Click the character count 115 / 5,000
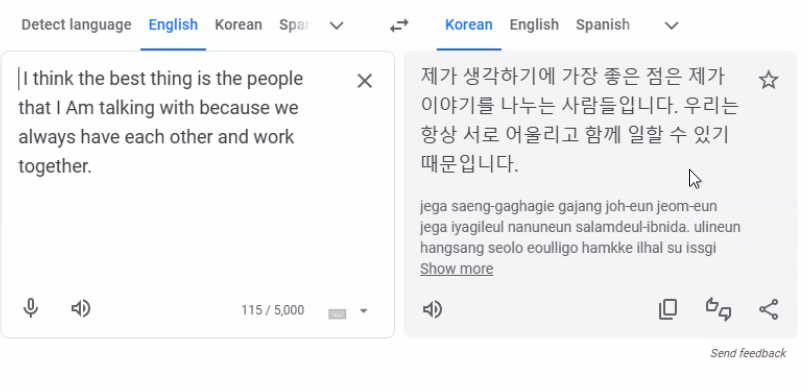This screenshot has width=808, height=392. click(x=273, y=310)
